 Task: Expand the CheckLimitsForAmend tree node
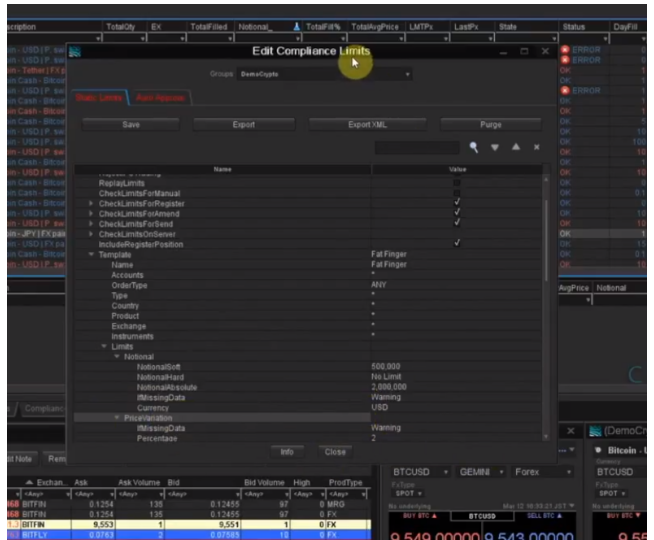coord(91,213)
